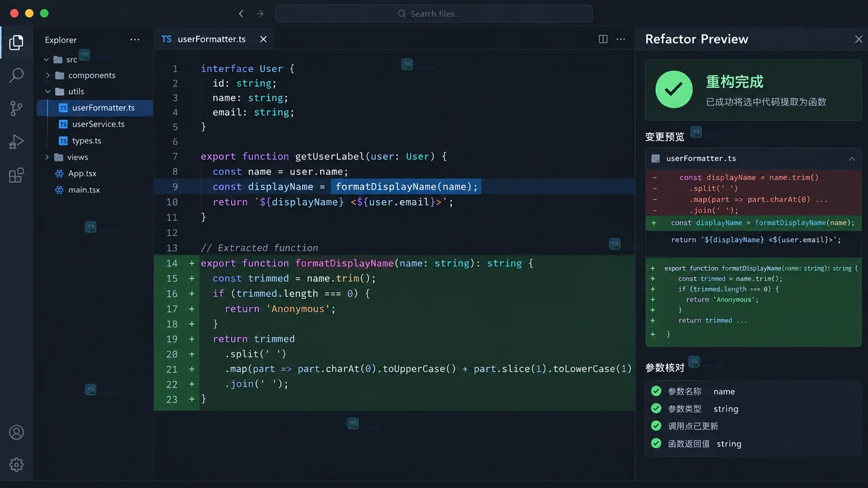
Task: Click the Explorer panel title
Action: click(61, 40)
